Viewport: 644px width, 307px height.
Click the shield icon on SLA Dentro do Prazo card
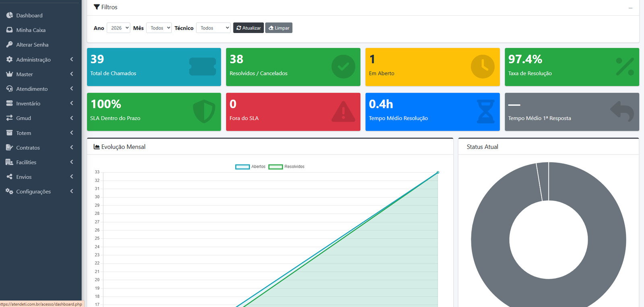pos(204,111)
